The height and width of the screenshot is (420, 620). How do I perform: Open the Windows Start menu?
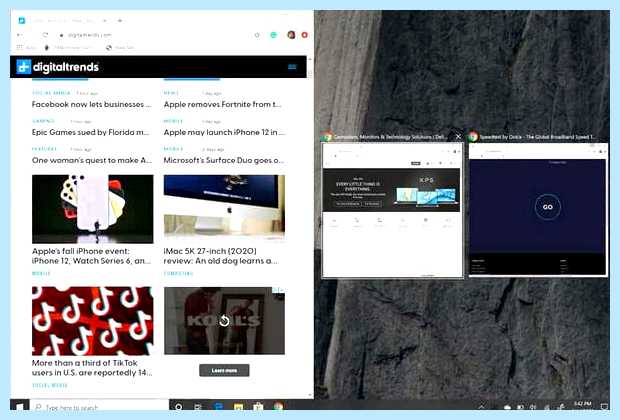coord(19,406)
